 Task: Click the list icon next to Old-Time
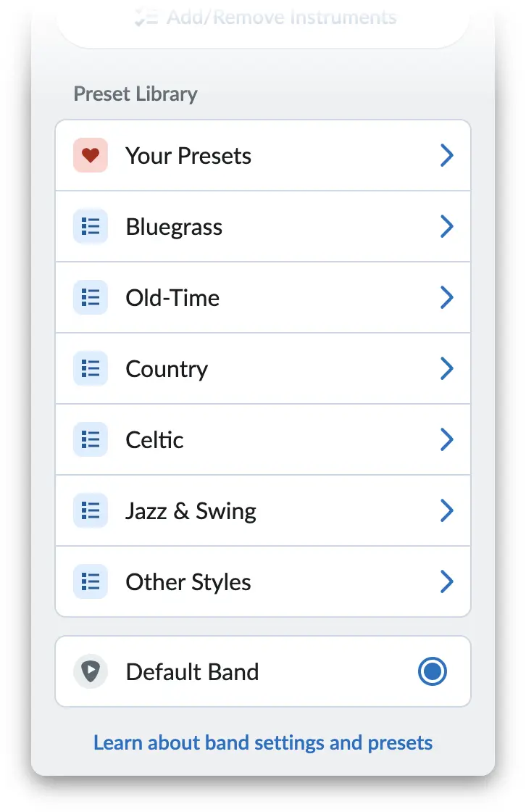tap(91, 298)
